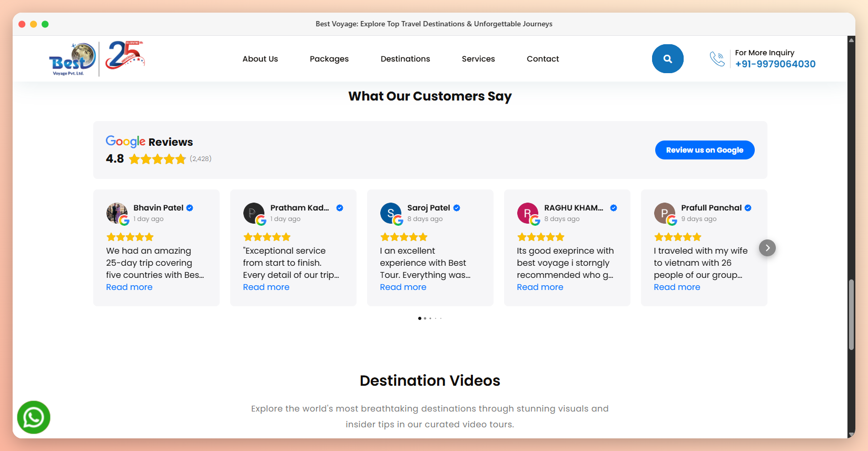Click the scrollbar down arrow
The image size is (868, 451).
pyautogui.click(x=851, y=435)
